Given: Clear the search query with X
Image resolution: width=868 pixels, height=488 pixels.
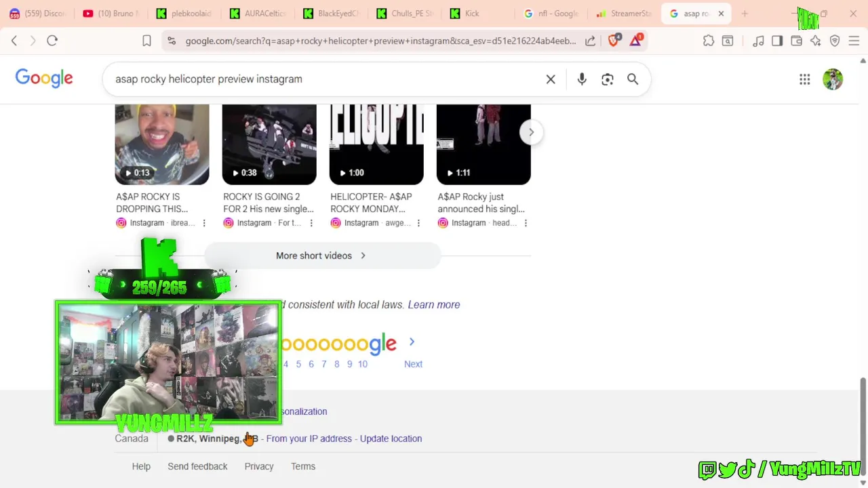Looking at the screenshot, I should [551, 79].
